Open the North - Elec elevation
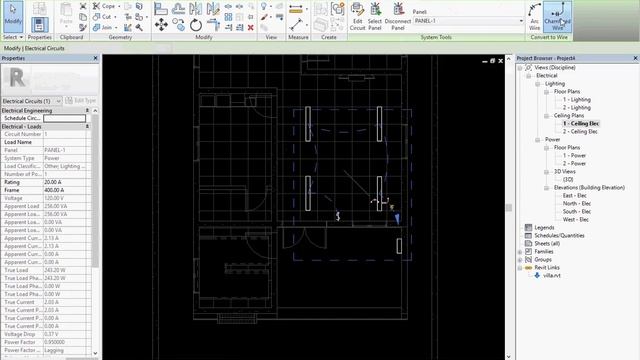The height and width of the screenshot is (360, 640). tap(577, 204)
